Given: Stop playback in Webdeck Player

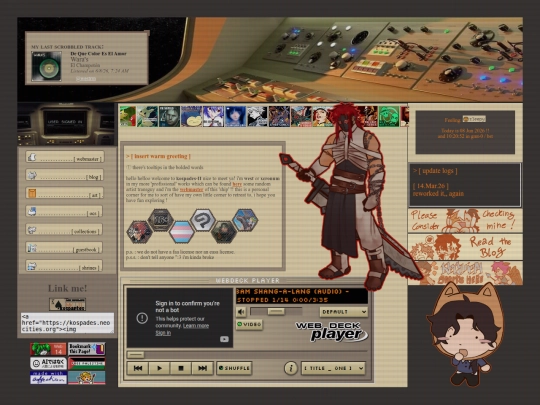Looking at the screenshot, I should pyautogui.click(x=181, y=368).
